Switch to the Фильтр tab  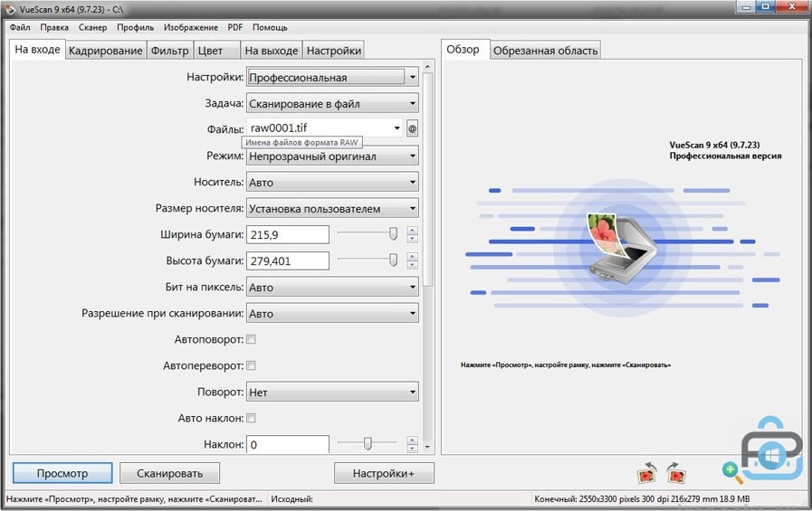coord(170,51)
